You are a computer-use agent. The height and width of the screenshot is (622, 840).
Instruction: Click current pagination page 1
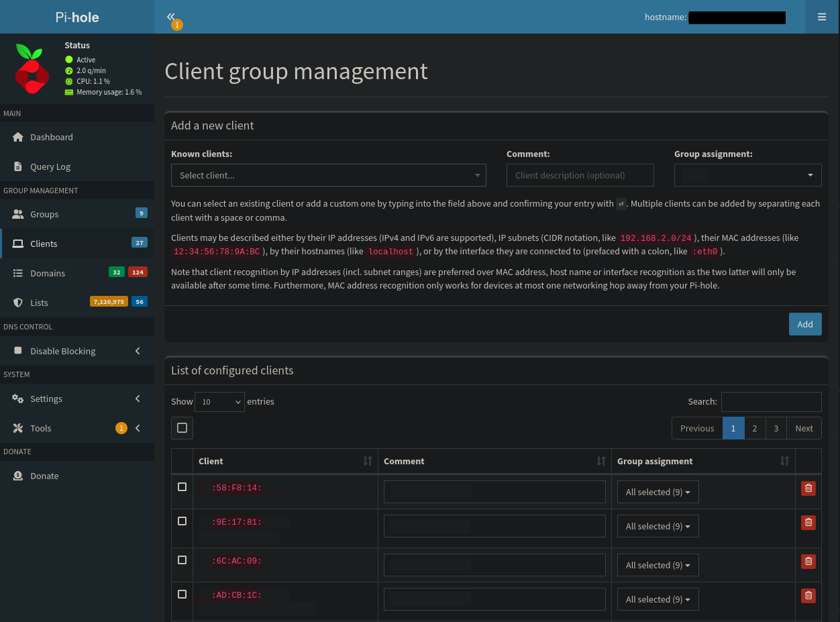click(x=733, y=428)
